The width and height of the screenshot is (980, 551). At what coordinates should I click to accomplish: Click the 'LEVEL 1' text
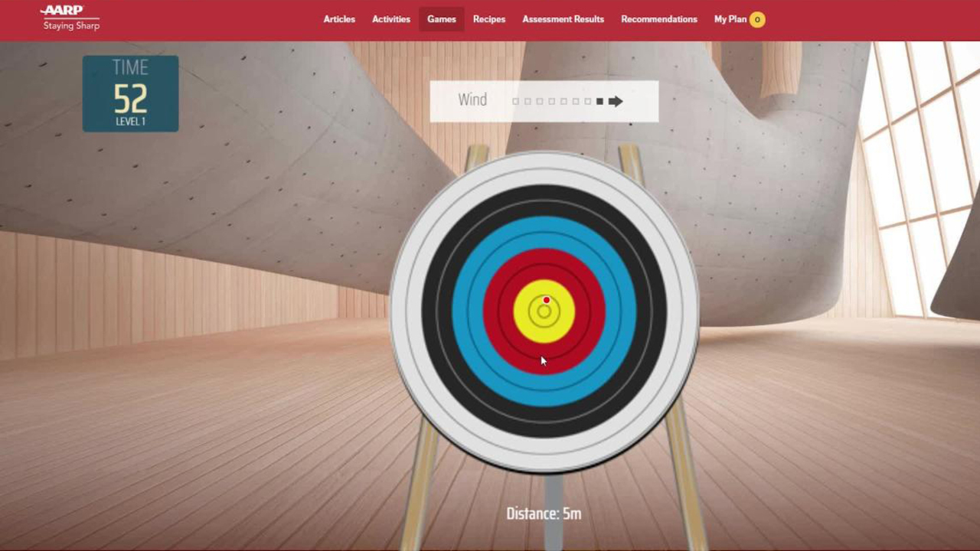[131, 122]
